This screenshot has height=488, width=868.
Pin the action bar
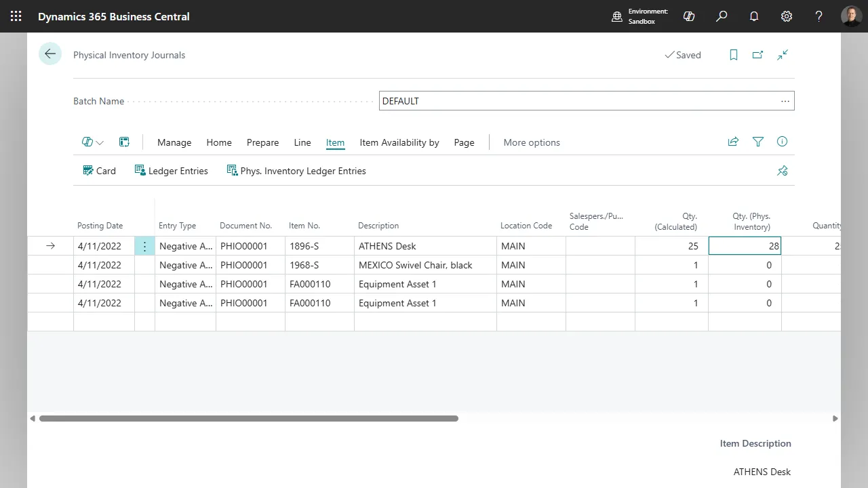point(783,171)
